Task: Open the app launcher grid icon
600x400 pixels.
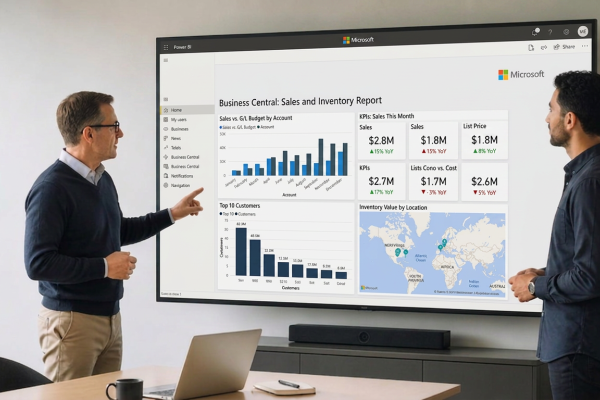Action: [x=166, y=47]
